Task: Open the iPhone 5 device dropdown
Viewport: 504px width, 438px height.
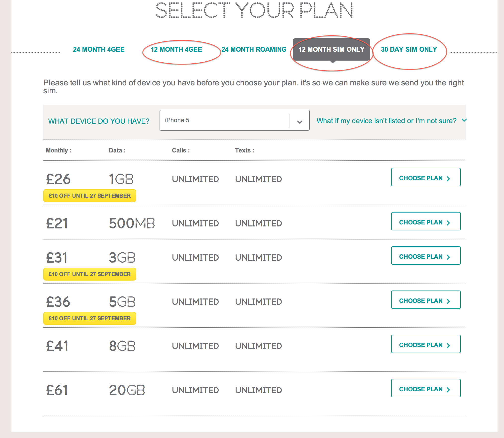Action: tap(234, 120)
